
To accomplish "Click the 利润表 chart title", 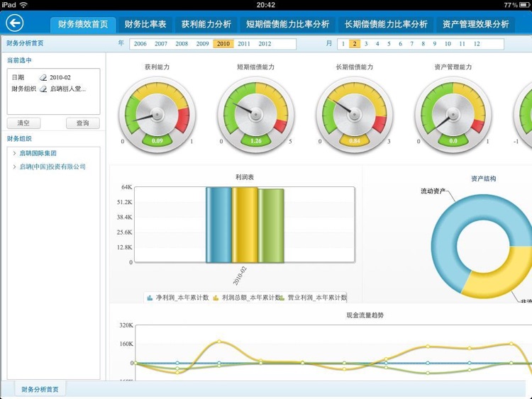I will click(245, 177).
